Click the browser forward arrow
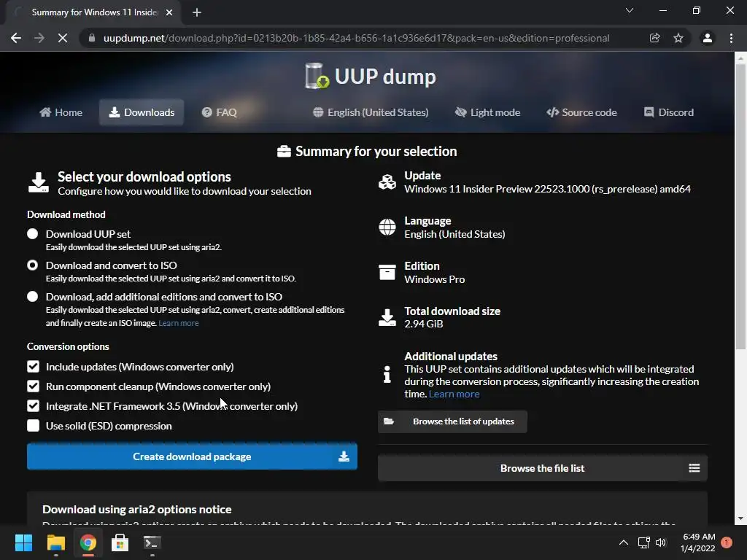747x560 pixels. coord(39,38)
